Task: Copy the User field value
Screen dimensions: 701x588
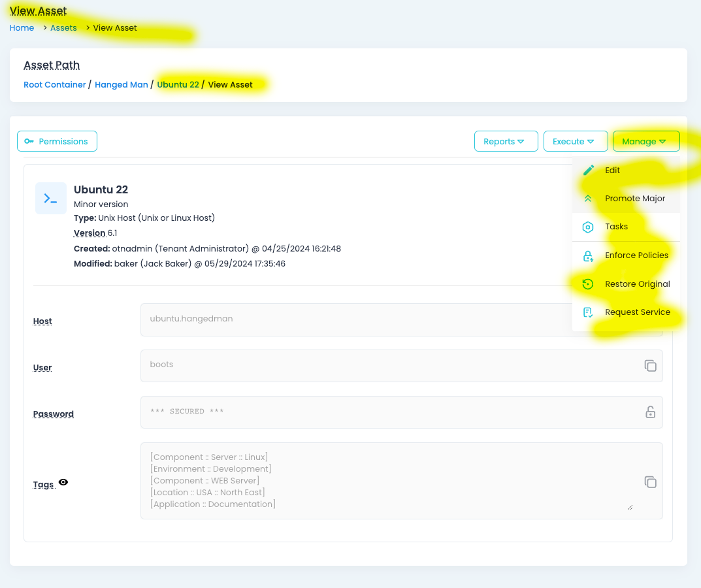Action: [650, 366]
